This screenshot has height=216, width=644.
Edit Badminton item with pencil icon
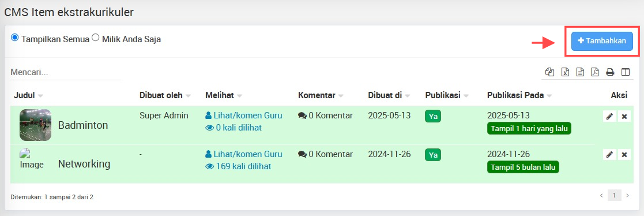point(609,117)
